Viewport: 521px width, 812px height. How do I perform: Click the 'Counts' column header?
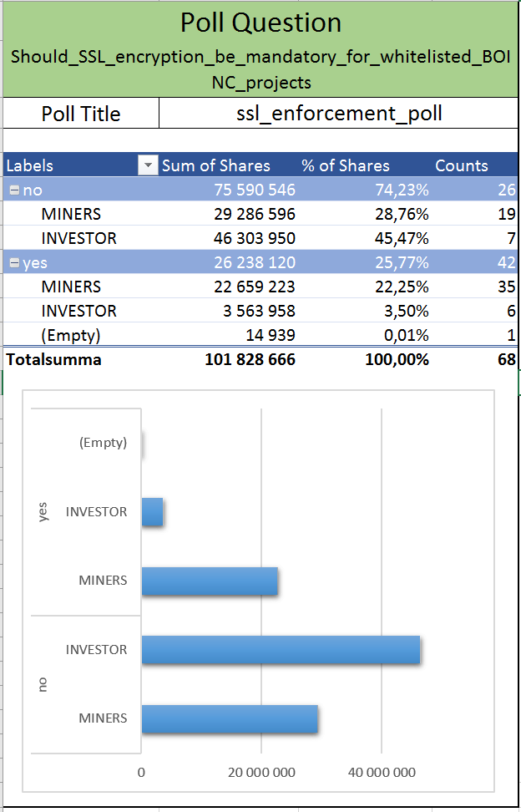tap(462, 165)
